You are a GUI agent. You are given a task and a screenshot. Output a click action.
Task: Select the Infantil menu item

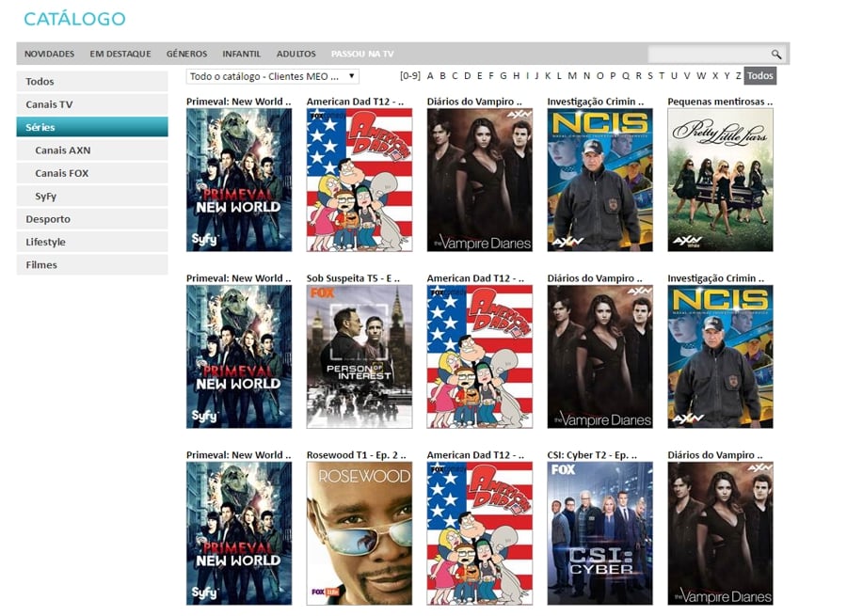[241, 54]
